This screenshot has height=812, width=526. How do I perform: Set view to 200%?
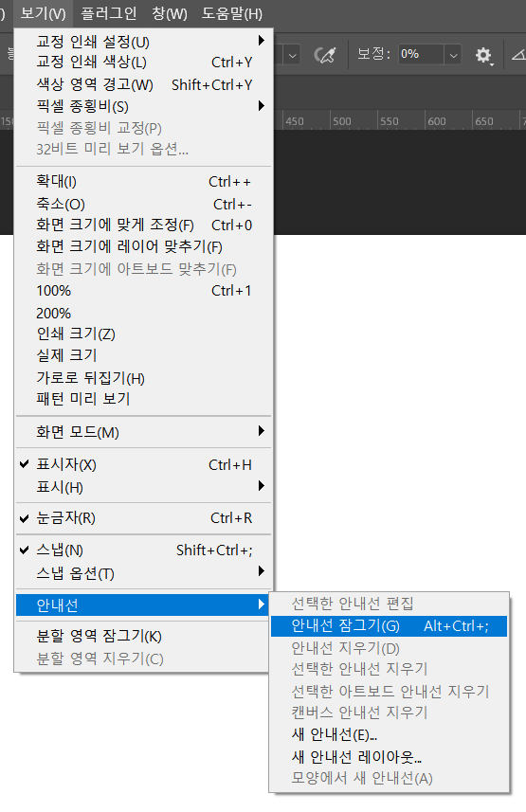pyautogui.click(x=144, y=313)
